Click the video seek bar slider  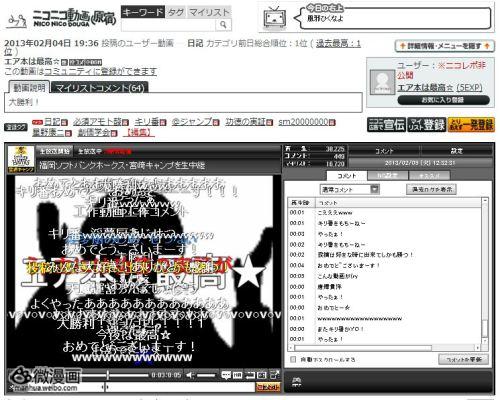click(x=115, y=375)
